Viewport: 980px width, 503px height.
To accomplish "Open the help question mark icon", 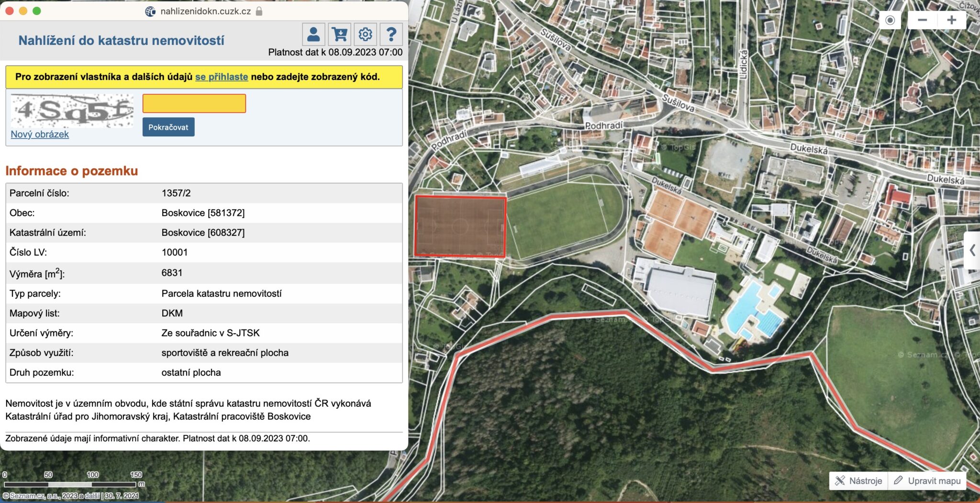I will [391, 34].
